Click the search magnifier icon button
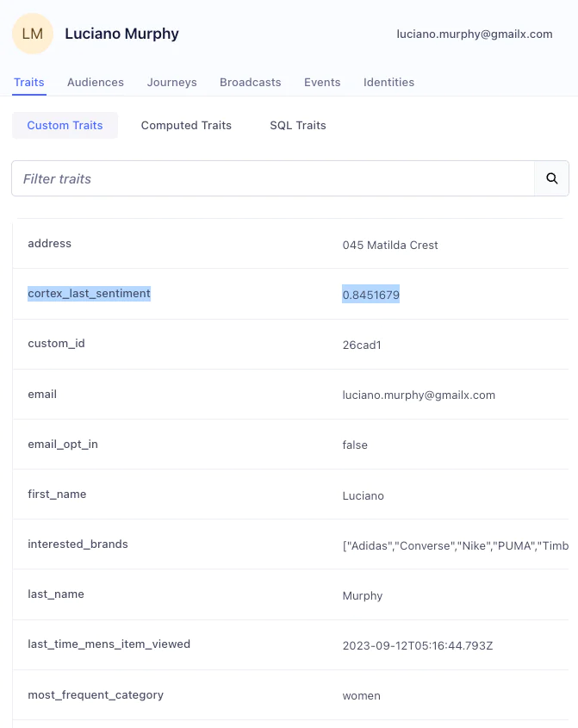This screenshot has width=578, height=728. point(551,178)
